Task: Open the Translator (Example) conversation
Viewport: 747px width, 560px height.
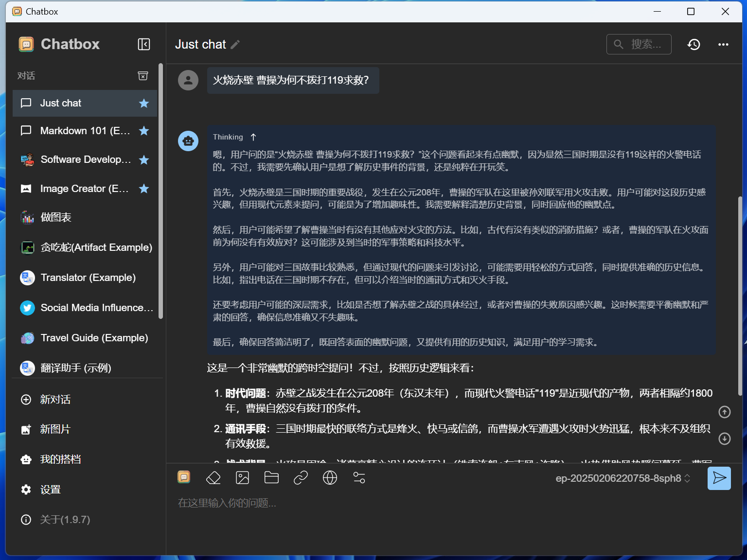Action: tap(88, 278)
